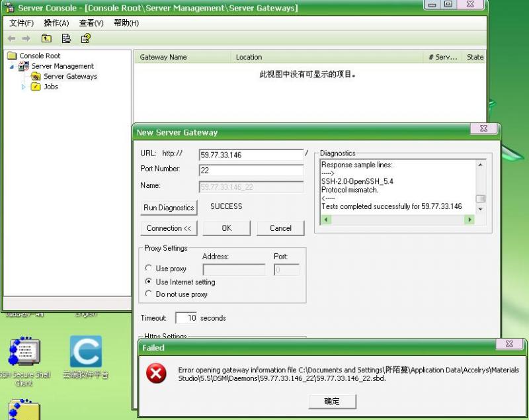Select Console Root tree label

(x=40, y=56)
